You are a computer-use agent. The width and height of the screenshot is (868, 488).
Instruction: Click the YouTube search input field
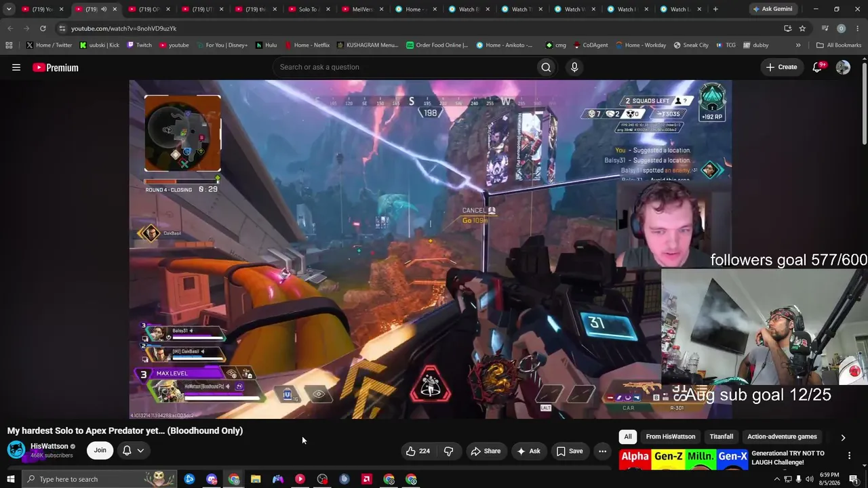pyautogui.click(x=403, y=67)
